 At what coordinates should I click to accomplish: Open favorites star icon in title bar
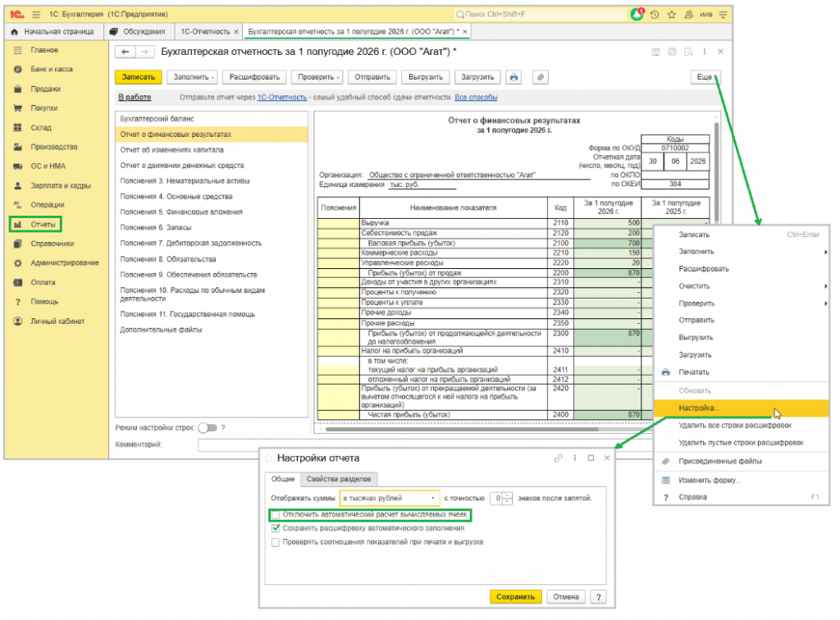point(672,15)
